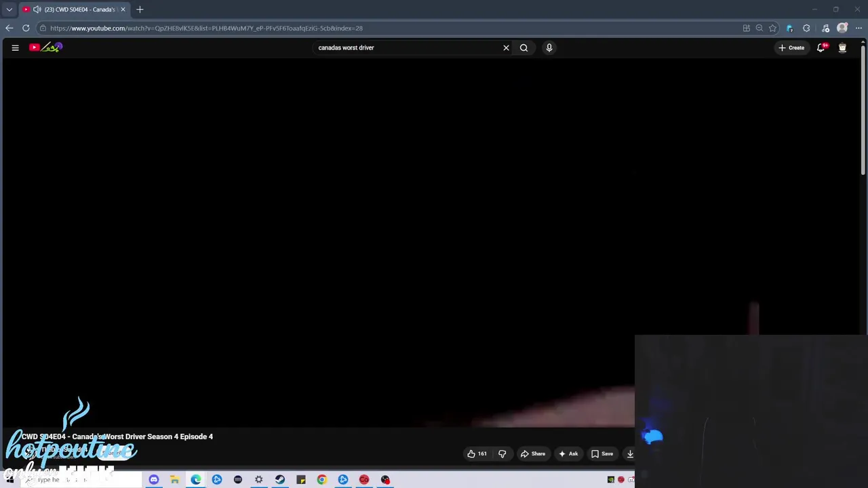Go to YouTube home via logo
868x488 pixels.
45,47
